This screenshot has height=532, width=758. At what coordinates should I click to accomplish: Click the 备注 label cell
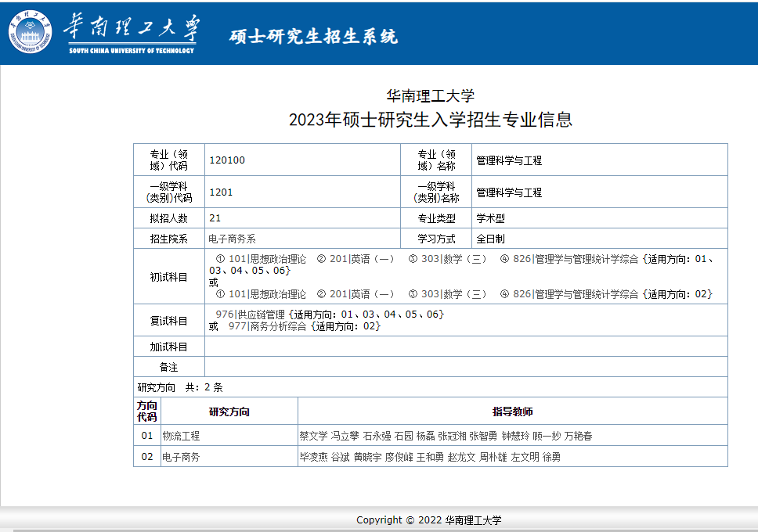click(168, 367)
